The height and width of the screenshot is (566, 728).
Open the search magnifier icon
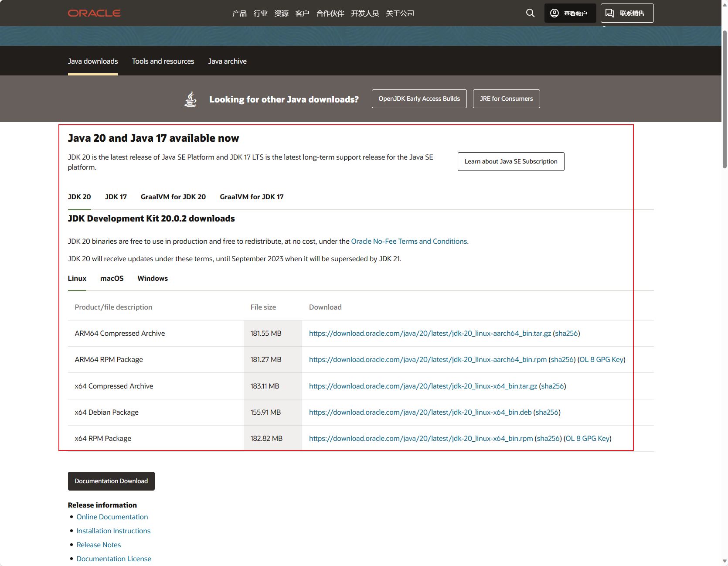[530, 13]
